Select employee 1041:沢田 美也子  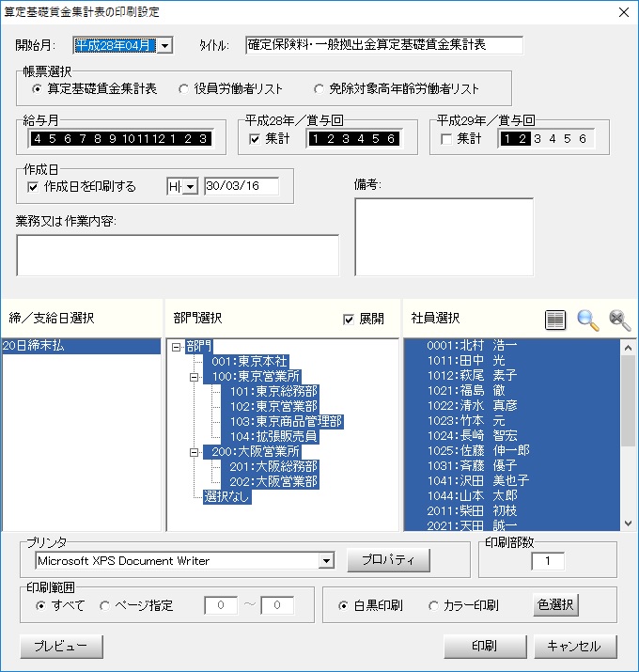pyautogui.click(x=512, y=480)
